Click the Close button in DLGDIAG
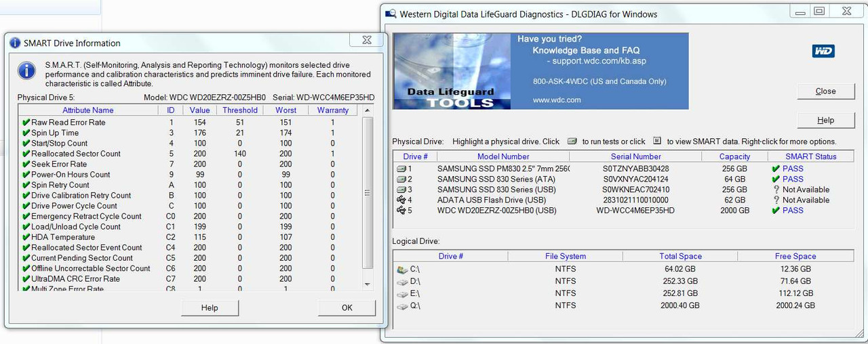 [x=825, y=91]
